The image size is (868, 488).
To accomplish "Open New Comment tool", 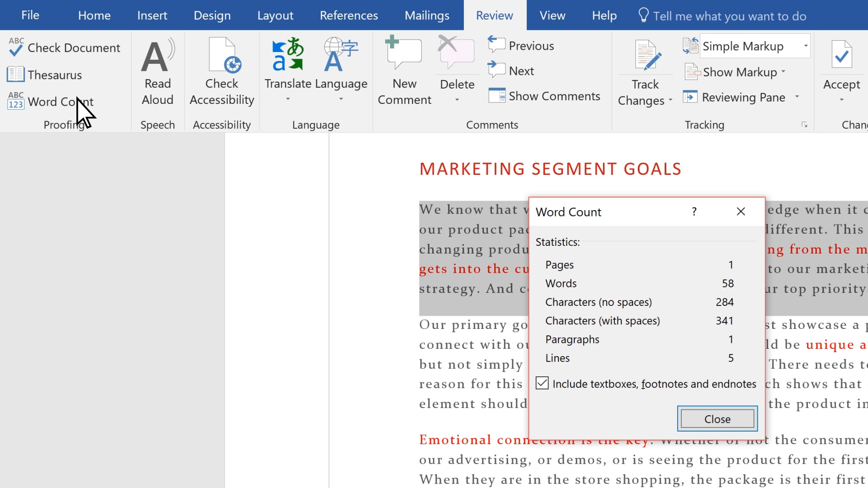I will click(404, 70).
